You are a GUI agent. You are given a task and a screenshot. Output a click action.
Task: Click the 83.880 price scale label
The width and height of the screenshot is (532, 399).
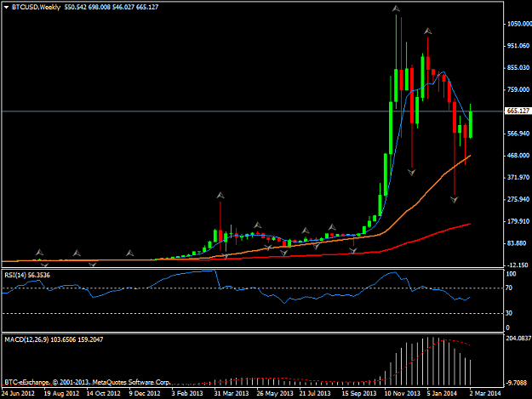pyautogui.click(x=518, y=243)
